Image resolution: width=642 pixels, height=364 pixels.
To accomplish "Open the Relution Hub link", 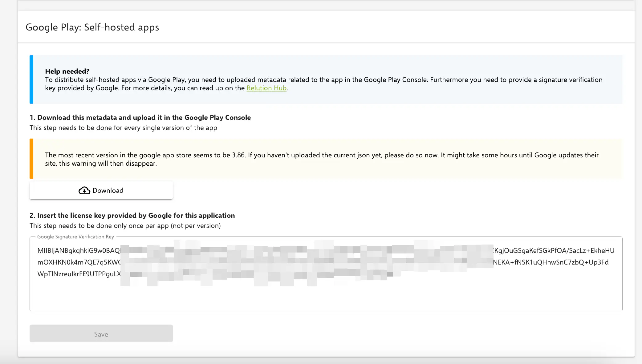I will (x=266, y=88).
